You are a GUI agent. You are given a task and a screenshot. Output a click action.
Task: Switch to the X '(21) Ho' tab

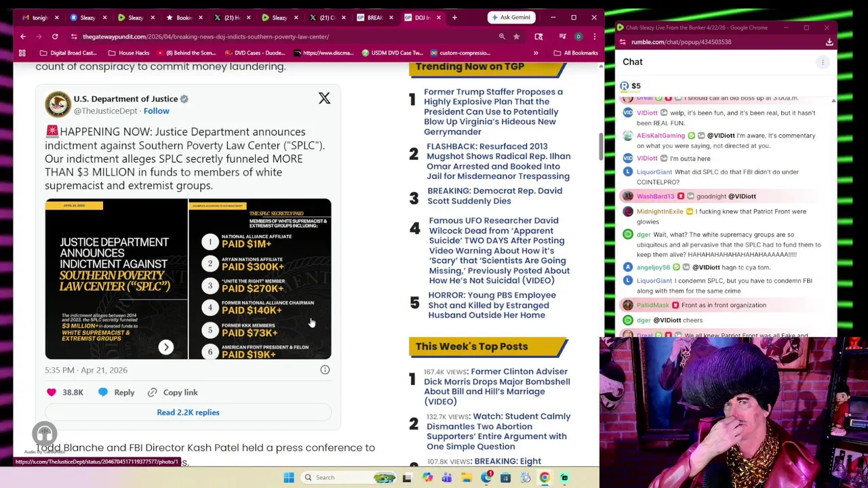pyautogui.click(x=231, y=18)
